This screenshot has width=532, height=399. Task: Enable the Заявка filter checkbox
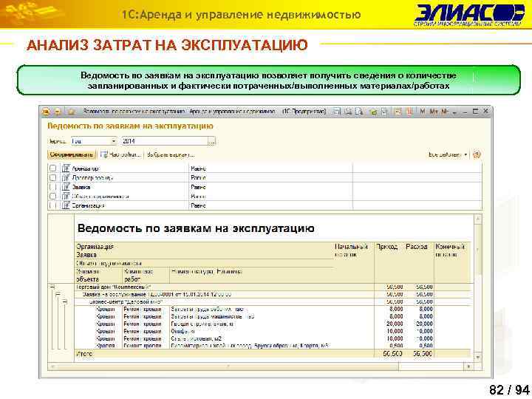point(52,187)
